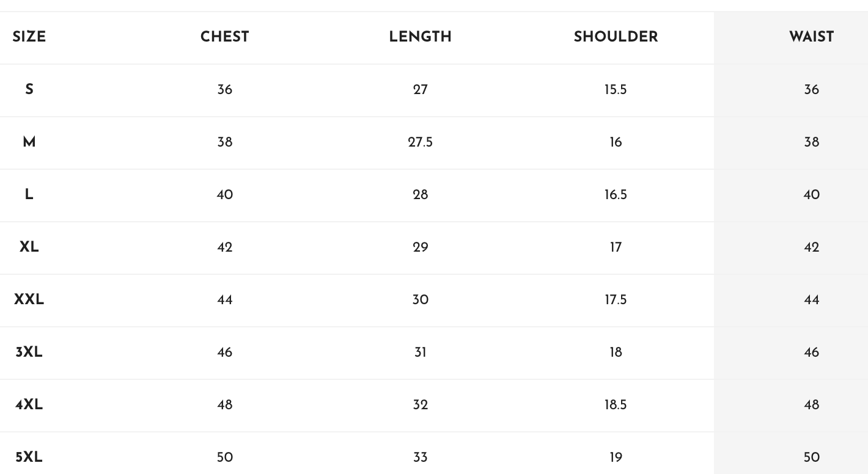Click the 33 length value for 5XL
Image resolution: width=868 pixels, height=474 pixels.
[420, 457]
